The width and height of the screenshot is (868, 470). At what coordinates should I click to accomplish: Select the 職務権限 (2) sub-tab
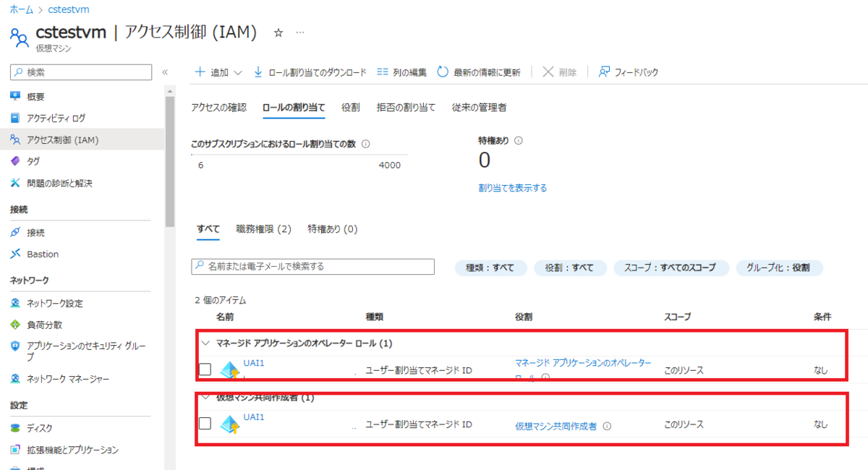tap(263, 229)
